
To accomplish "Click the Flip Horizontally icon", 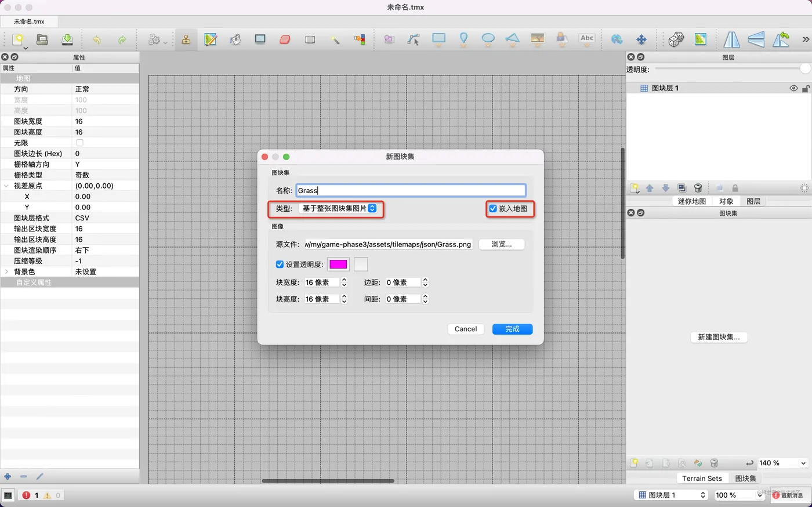I will pos(732,39).
